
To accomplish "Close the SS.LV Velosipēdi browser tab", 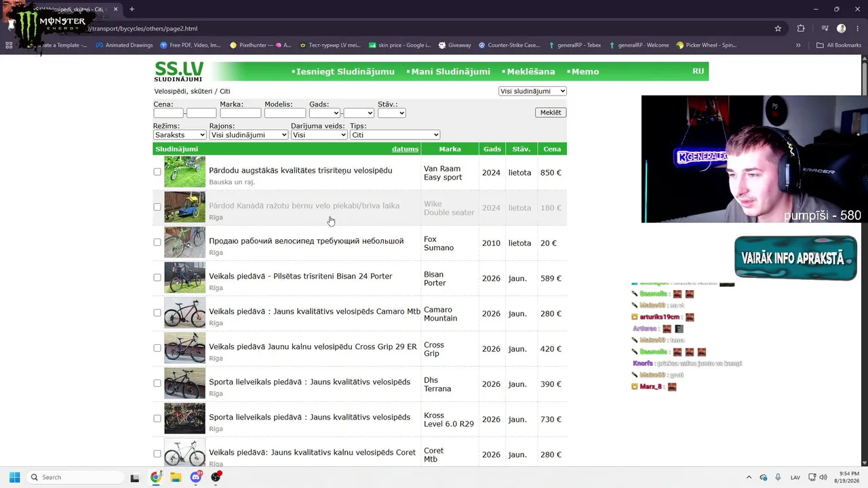I will pyautogui.click(x=116, y=9).
